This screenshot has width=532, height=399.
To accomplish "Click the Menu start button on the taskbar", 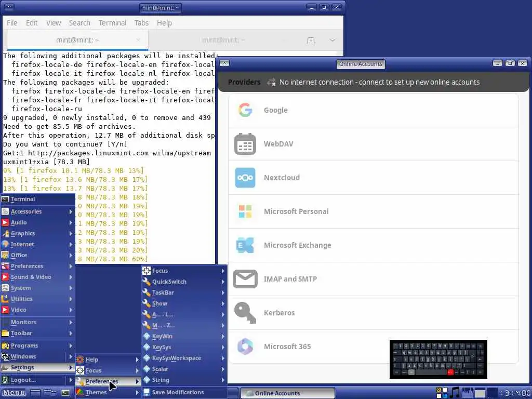I will pyautogui.click(x=14, y=393).
